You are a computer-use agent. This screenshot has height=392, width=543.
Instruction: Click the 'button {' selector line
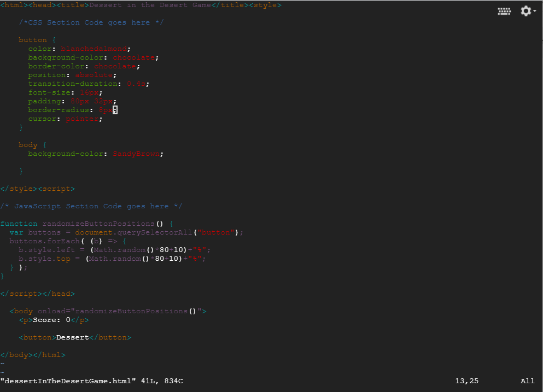pos(37,40)
